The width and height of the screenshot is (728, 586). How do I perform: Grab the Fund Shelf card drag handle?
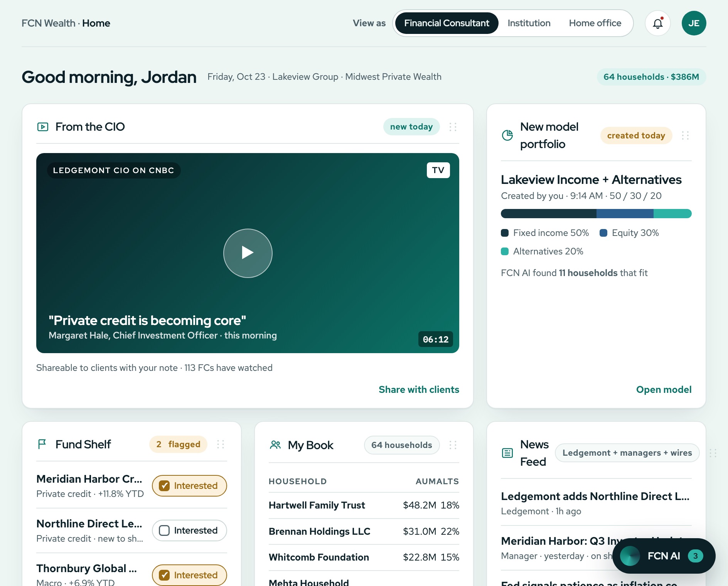(x=221, y=444)
